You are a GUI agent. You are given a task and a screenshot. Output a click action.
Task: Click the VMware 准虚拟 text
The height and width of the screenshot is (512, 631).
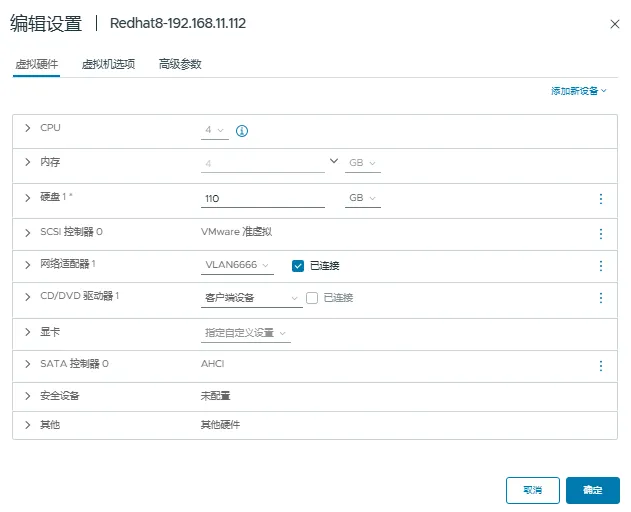click(236, 232)
